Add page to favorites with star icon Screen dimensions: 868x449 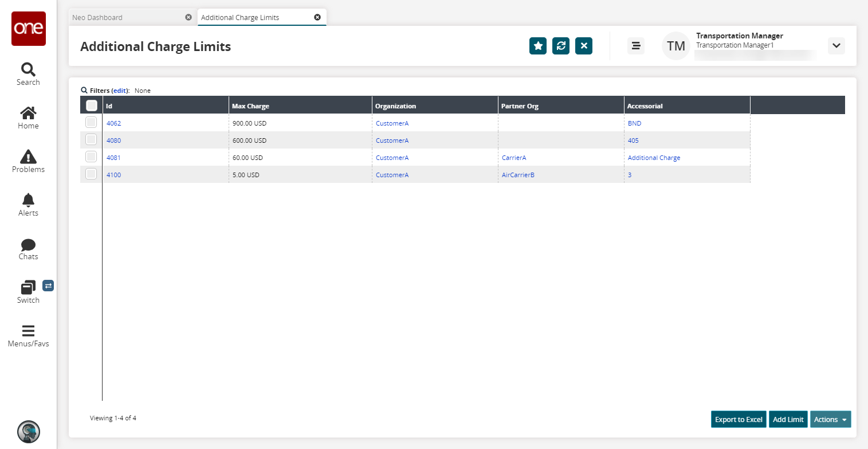[x=538, y=46]
